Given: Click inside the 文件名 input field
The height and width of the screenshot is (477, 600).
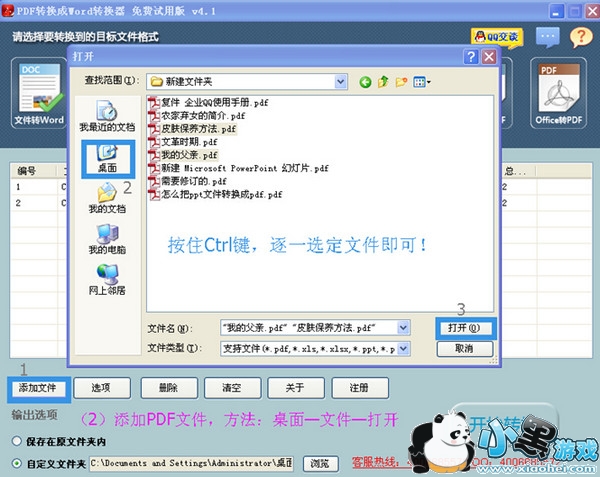Looking at the screenshot, I should coord(309,328).
